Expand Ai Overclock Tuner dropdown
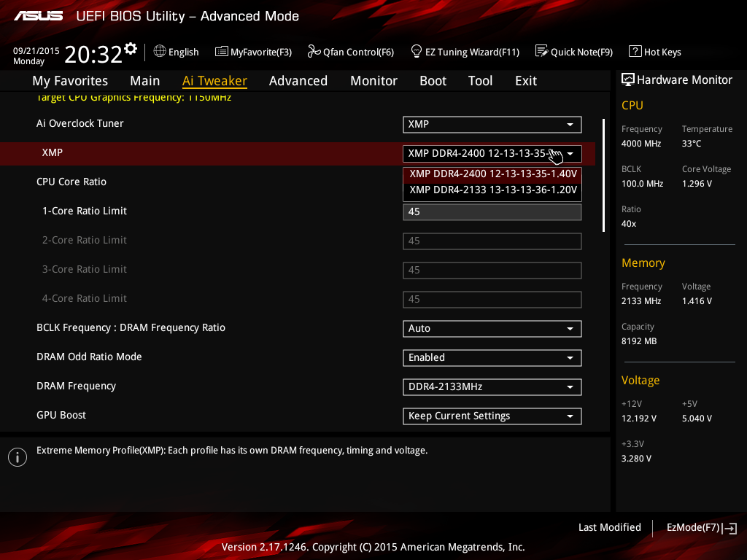Viewport: 747px width, 560px height. (x=492, y=124)
